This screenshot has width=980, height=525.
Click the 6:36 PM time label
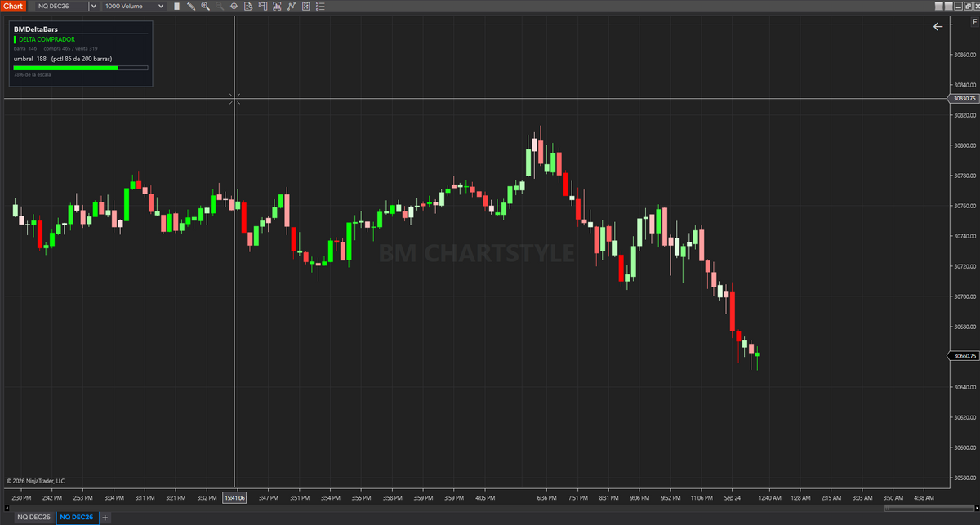pyautogui.click(x=547, y=497)
